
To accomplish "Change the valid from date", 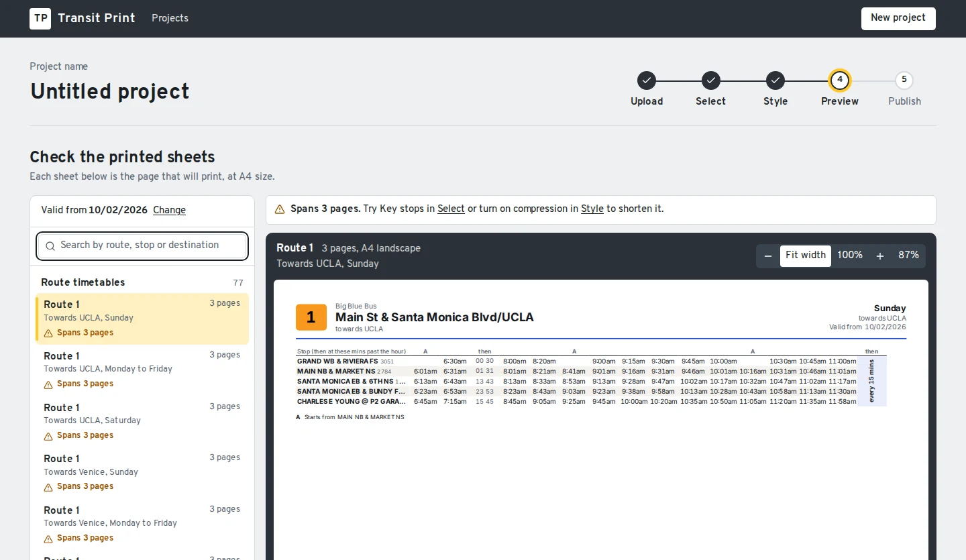I will point(169,210).
